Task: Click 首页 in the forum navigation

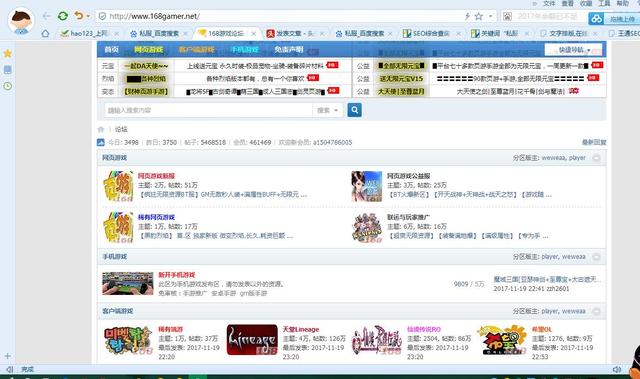Action: tap(111, 49)
